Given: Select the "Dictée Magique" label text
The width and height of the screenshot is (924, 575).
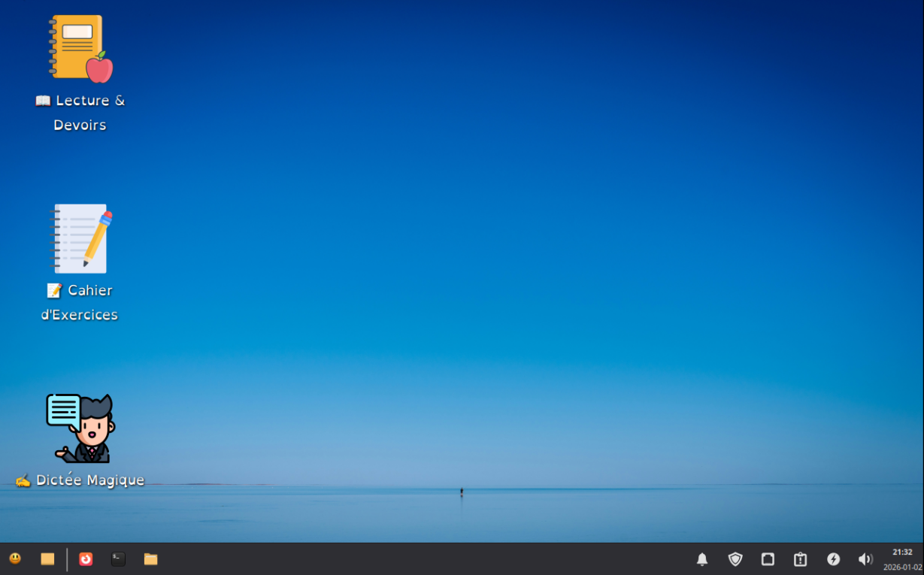Looking at the screenshot, I should [89, 480].
